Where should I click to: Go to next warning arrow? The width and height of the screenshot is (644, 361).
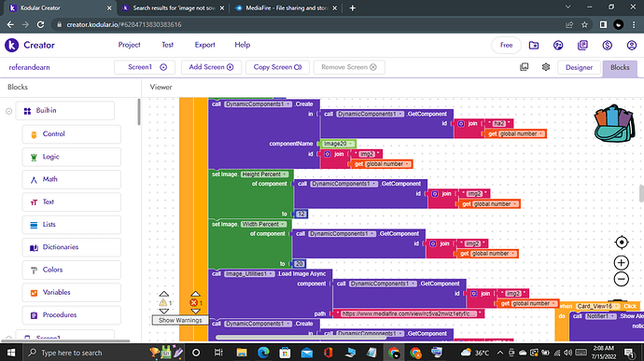[x=164, y=312]
